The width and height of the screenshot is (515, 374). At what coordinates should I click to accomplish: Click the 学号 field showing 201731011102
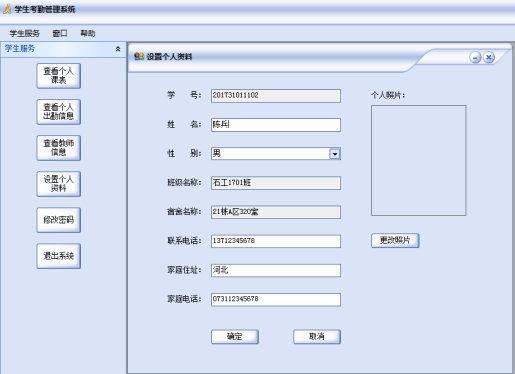[276, 96]
